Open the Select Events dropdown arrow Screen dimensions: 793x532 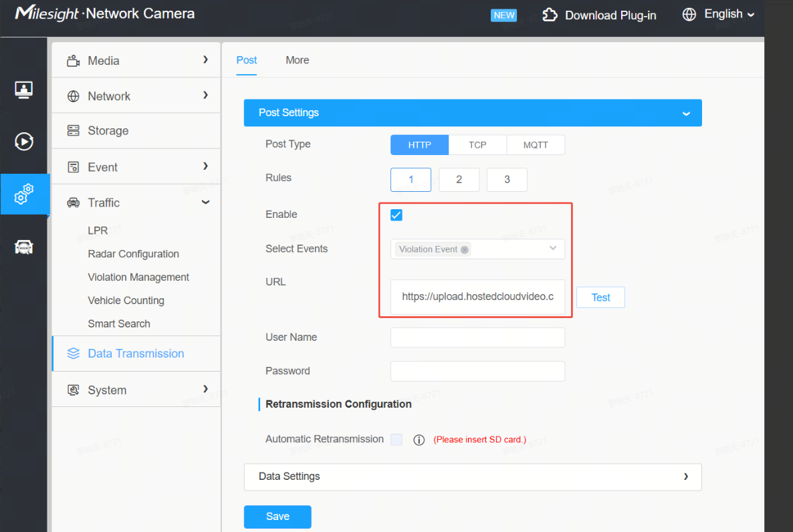553,249
